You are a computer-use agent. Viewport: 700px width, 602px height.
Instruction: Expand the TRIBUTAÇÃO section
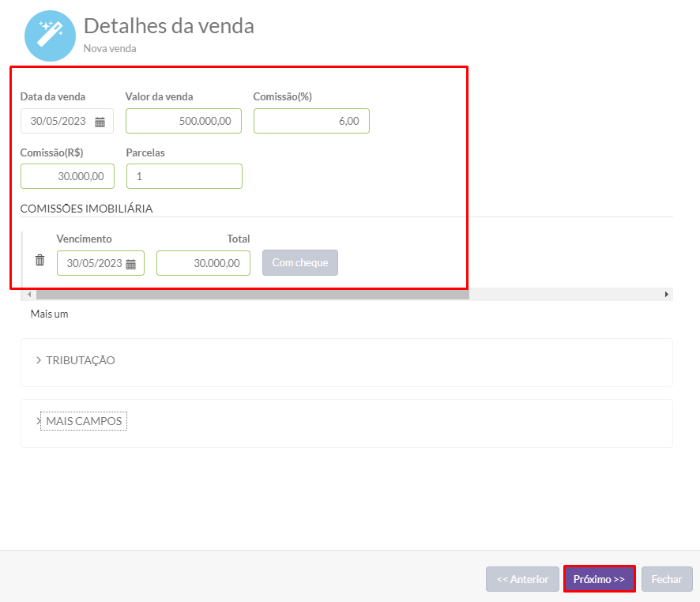(x=75, y=360)
